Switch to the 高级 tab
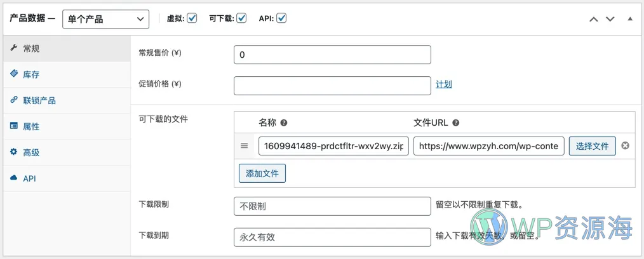The image size is (644, 259). tap(67, 153)
